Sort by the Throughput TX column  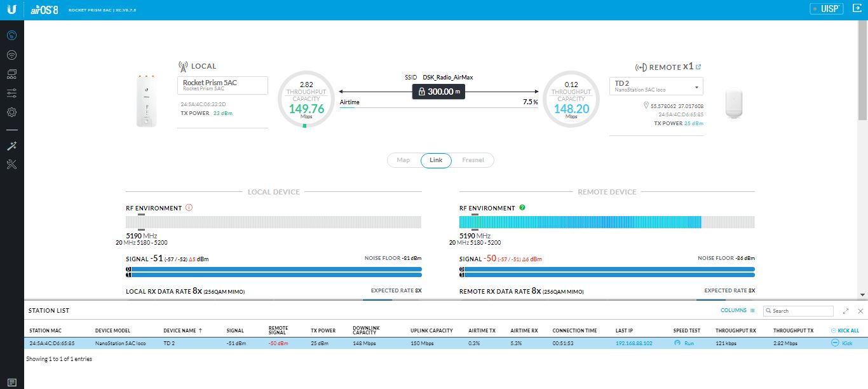[x=793, y=331]
